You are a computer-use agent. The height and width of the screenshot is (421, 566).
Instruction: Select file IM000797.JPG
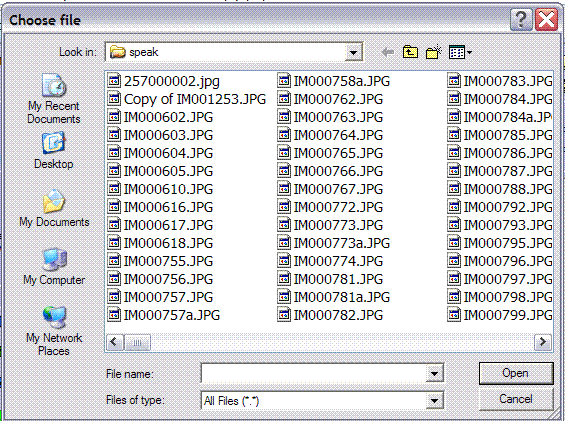(x=500, y=279)
